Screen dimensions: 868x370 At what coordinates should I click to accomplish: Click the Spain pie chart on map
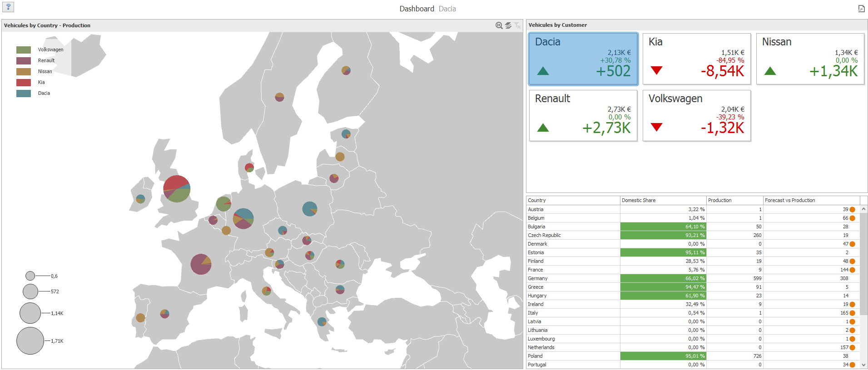pyautogui.click(x=165, y=314)
